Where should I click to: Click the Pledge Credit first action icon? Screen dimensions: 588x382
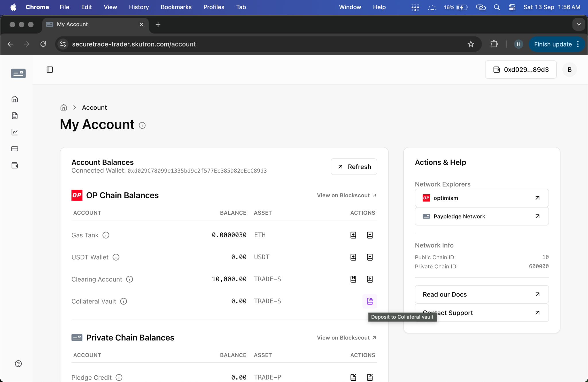click(x=353, y=377)
